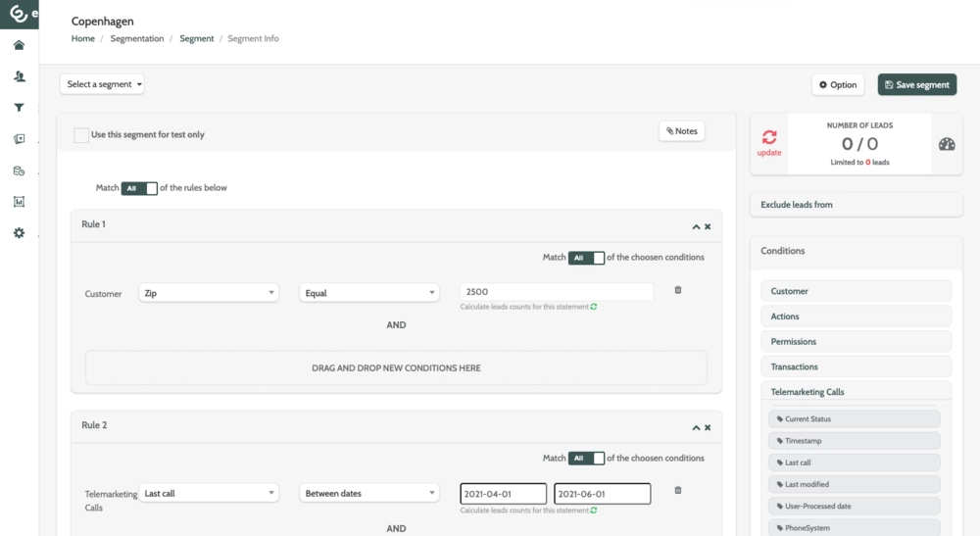
Task: Click the speedometer gauge icon
Action: click(x=946, y=144)
